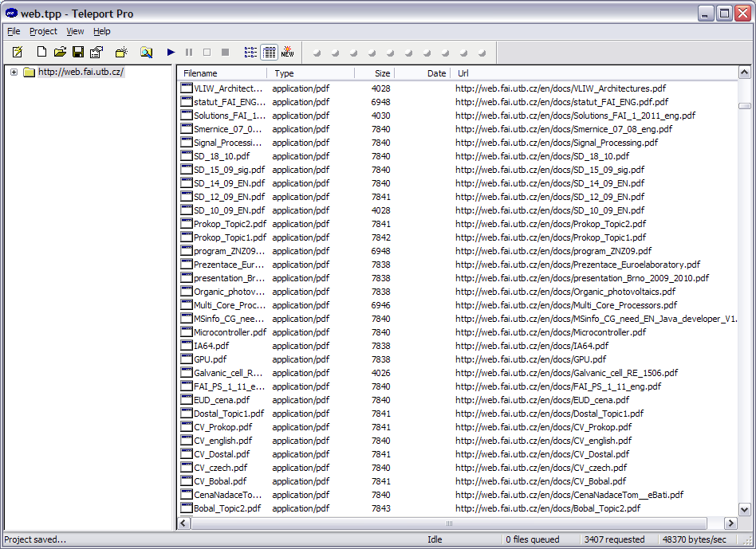Viewport: 756px width, 549px height.
Task: Switch to the list view icon
Action: coord(250,52)
